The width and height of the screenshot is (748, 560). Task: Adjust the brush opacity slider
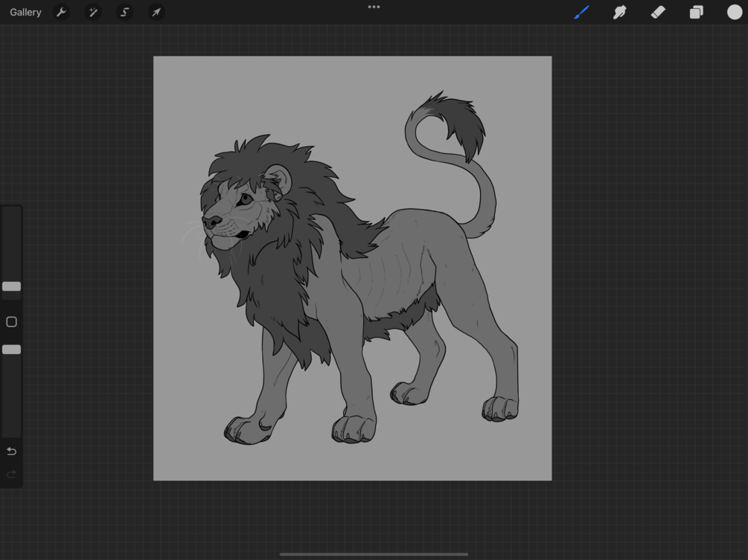point(11,349)
